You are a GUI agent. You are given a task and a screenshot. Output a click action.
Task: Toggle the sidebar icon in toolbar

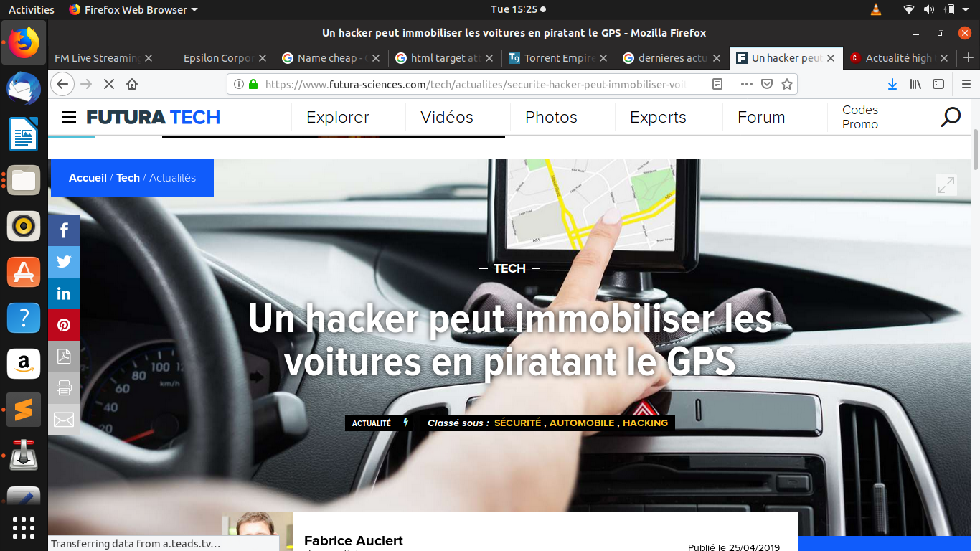[938, 84]
